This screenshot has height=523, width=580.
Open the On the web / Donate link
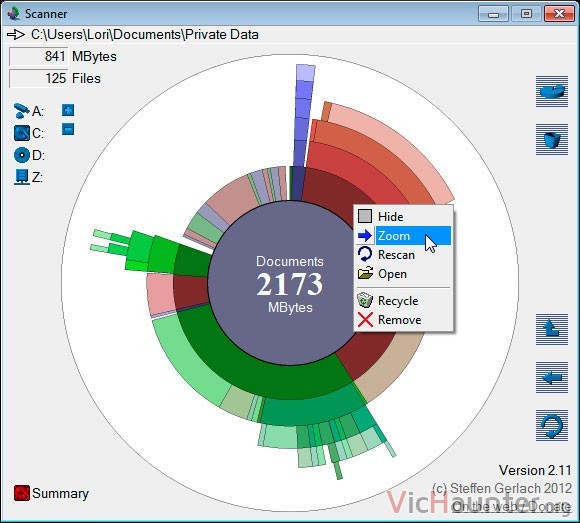[x=512, y=506]
